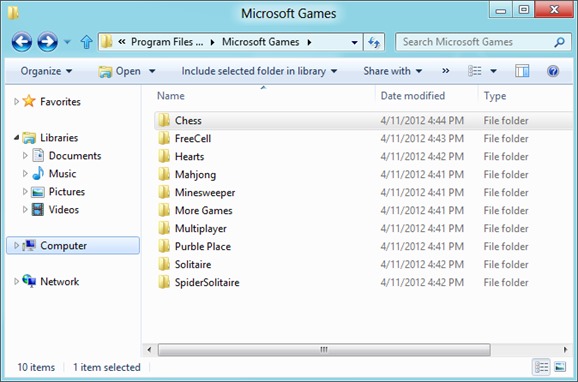Go up one folder level
This screenshot has height=382, width=578.
pyautogui.click(x=87, y=42)
